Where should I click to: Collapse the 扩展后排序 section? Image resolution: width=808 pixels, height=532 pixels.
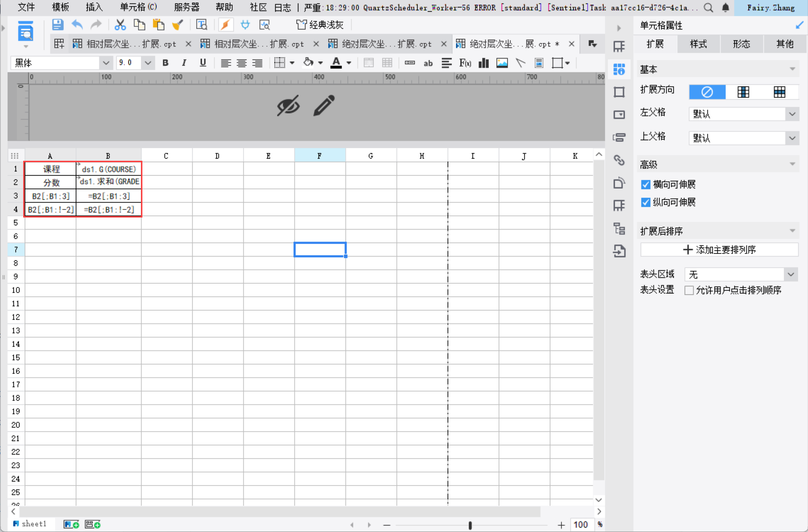(x=792, y=231)
